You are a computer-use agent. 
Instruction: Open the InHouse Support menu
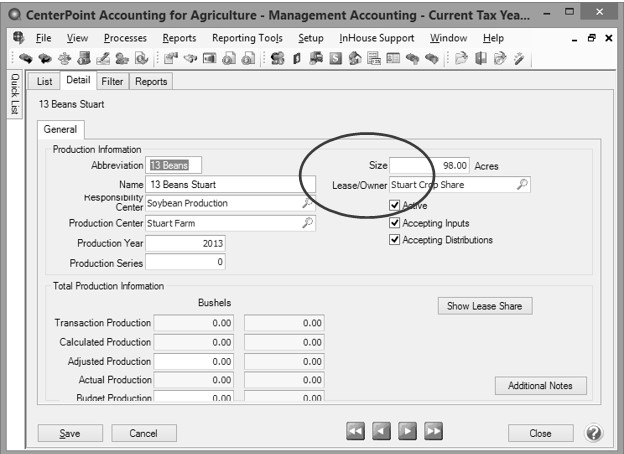[x=376, y=38]
